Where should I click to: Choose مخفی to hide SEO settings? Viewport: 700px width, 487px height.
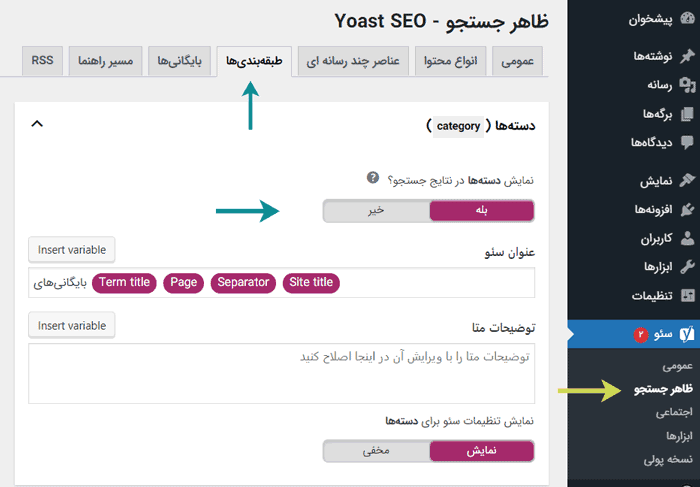pyautogui.click(x=376, y=451)
